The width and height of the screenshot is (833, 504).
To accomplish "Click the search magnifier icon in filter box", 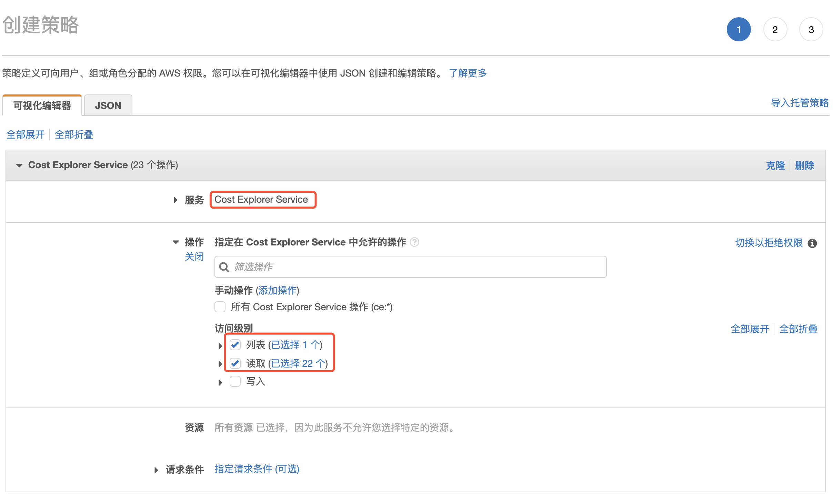I will (x=224, y=267).
